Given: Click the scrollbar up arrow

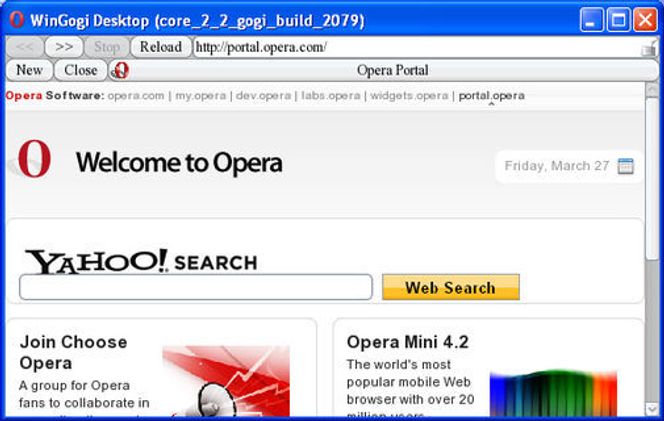Looking at the screenshot, I should [652, 89].
